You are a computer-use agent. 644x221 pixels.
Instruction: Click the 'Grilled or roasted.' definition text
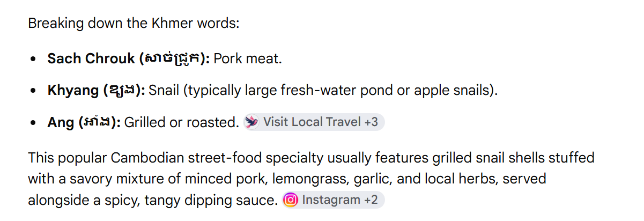click(181, 123)
